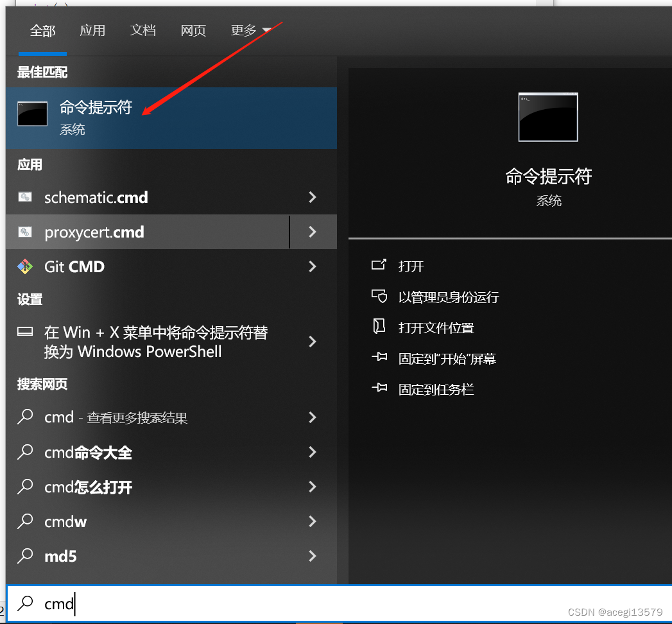This screenshot has width=672, height=624.
Task: Expand the proxycert.cmd entry chevron
Action: click(x=313, y=232)
